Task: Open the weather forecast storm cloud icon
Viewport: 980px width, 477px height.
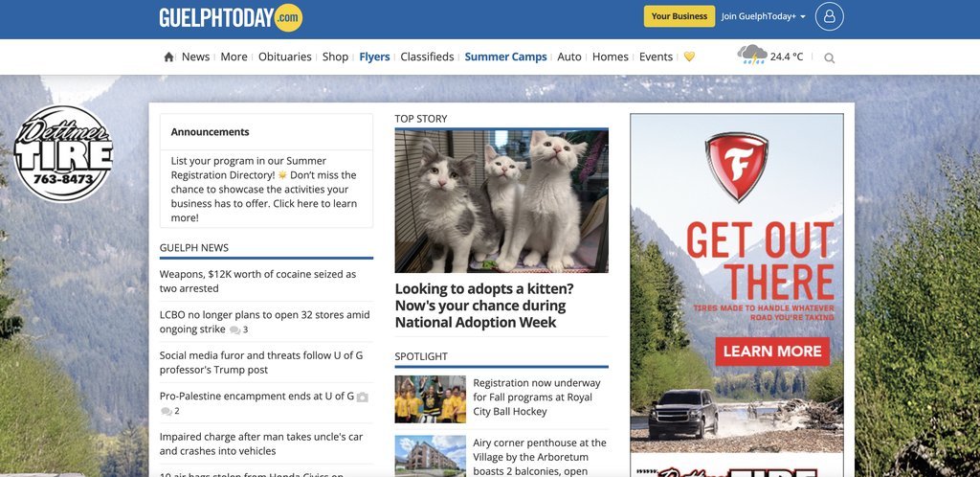Action: coord(752,55)
